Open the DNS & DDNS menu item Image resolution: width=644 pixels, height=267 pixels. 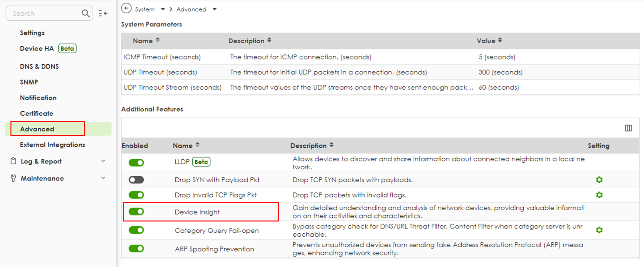[x=40, y=66]
